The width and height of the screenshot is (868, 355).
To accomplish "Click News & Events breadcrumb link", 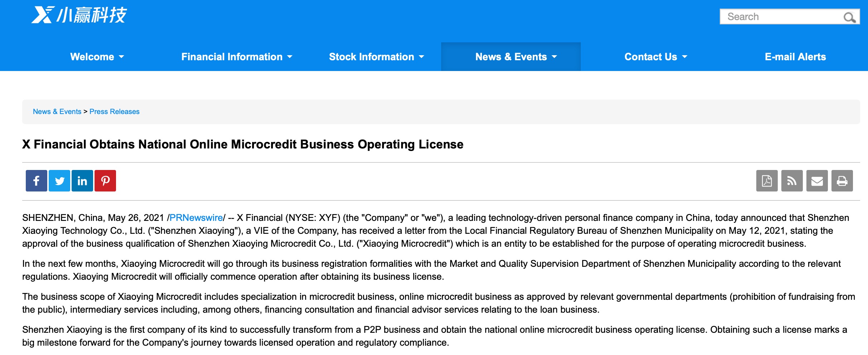I will click(x=57, y=112).
